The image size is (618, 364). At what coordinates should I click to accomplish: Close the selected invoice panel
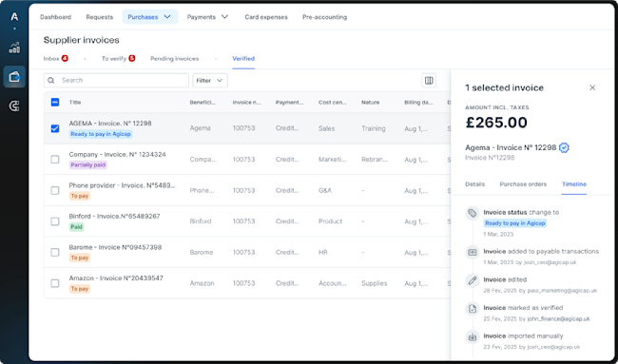(x=592, y=87)
